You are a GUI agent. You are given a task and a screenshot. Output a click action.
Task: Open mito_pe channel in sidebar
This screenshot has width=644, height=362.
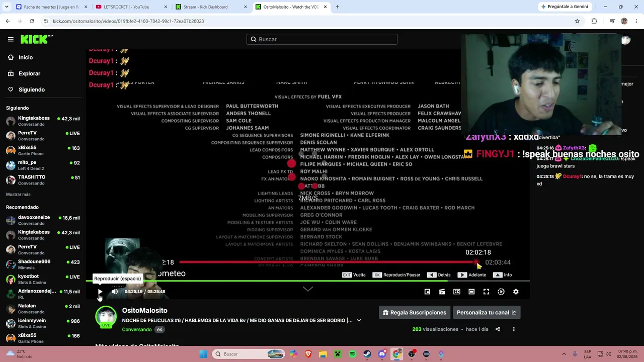click(x=43, y=165)
